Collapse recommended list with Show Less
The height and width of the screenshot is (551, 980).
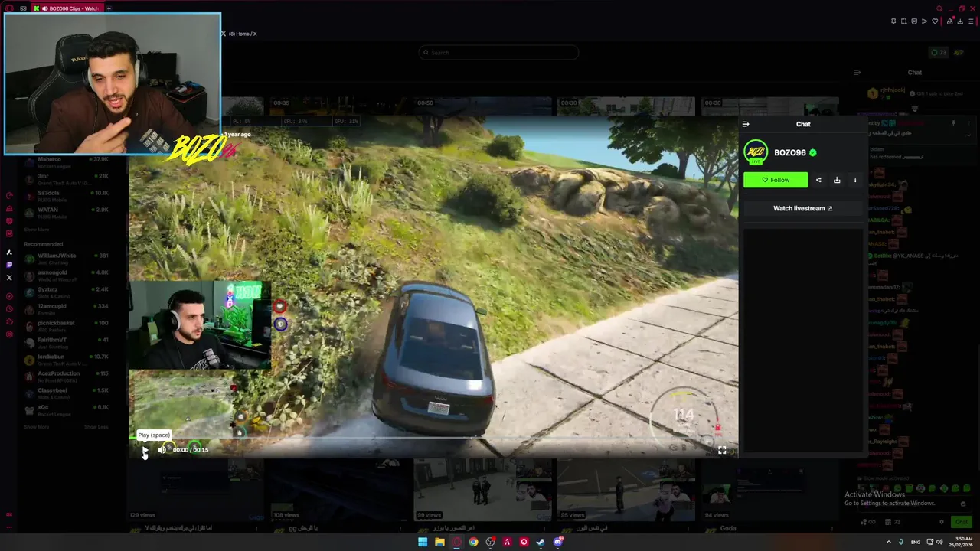click(x=96, y=427)
